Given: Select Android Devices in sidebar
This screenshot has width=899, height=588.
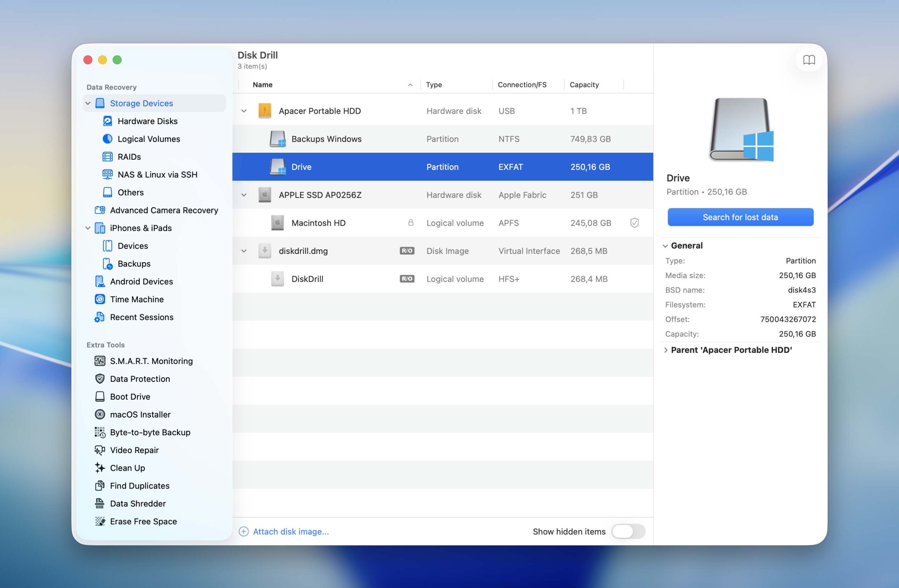Looking at the screenshot, I should 141,281.
